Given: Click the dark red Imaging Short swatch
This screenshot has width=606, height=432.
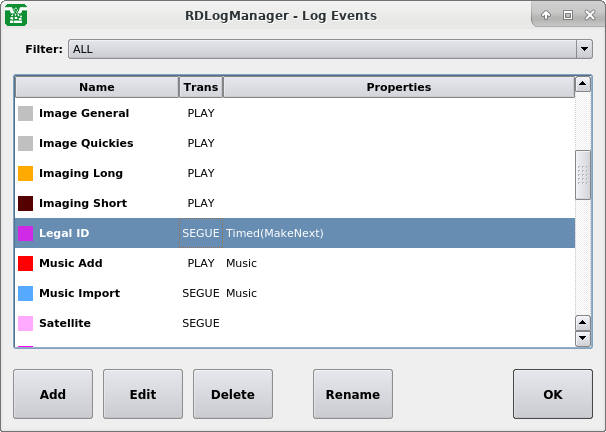Looking at the screenshot, I should (x=26, y=204).
